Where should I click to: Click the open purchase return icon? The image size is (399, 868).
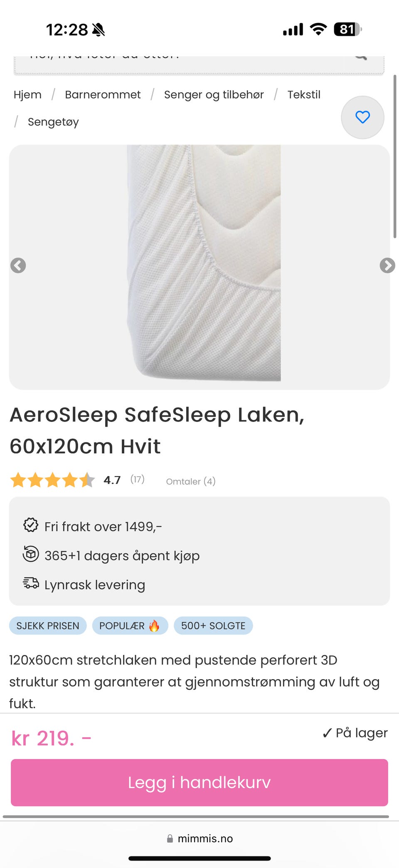click(31, 554)
